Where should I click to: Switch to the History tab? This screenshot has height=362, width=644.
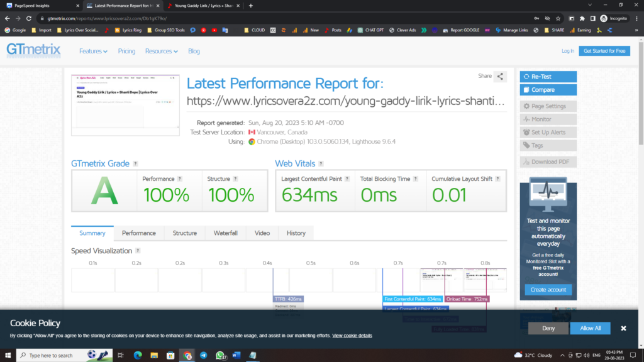(296, 233)
